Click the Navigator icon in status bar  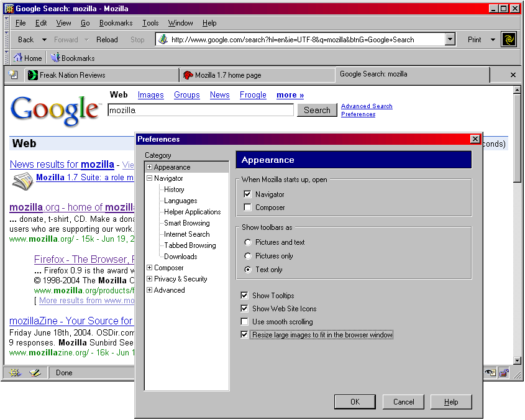tap(15, 373)
